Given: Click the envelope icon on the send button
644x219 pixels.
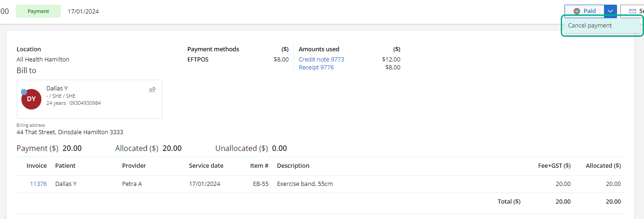Looking at the screenshot, I should [x=632, y=11].
